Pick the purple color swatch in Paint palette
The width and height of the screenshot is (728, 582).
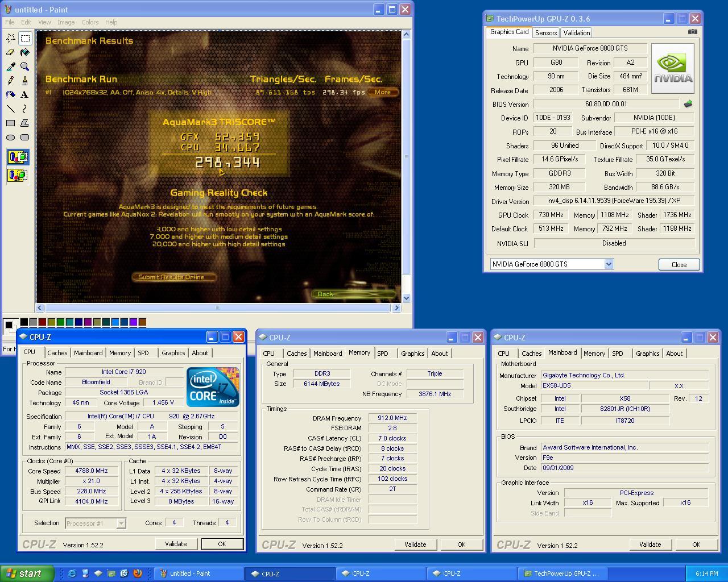(x=88, y=322)
